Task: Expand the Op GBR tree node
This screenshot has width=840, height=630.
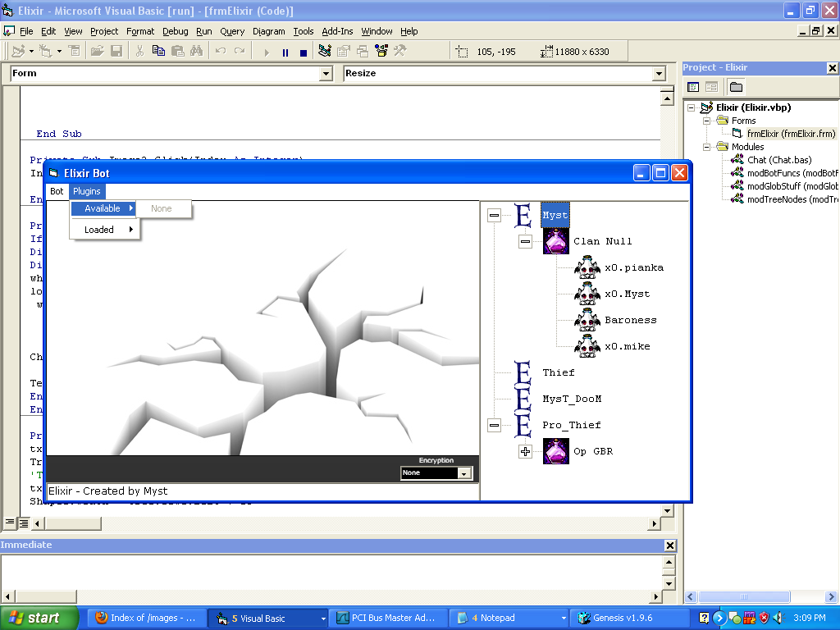Action: click(x=526, y=451)
